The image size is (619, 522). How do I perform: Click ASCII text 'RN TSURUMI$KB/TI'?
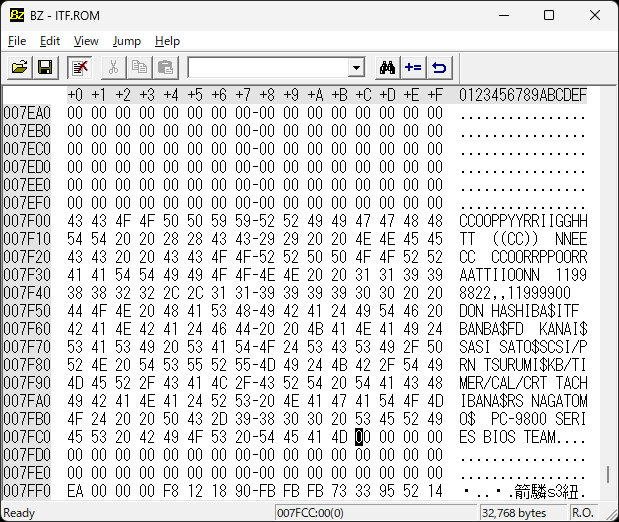tap(523, 365)
